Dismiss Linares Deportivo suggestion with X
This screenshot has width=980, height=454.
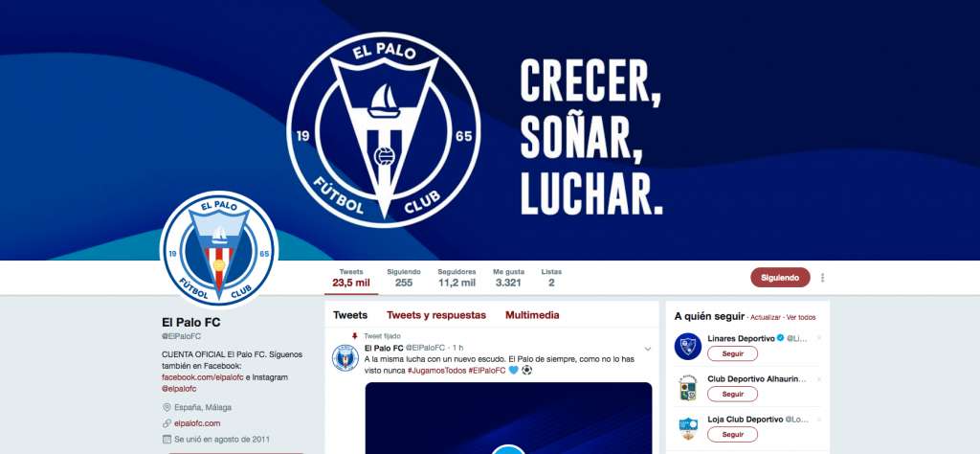coord(819,338)
